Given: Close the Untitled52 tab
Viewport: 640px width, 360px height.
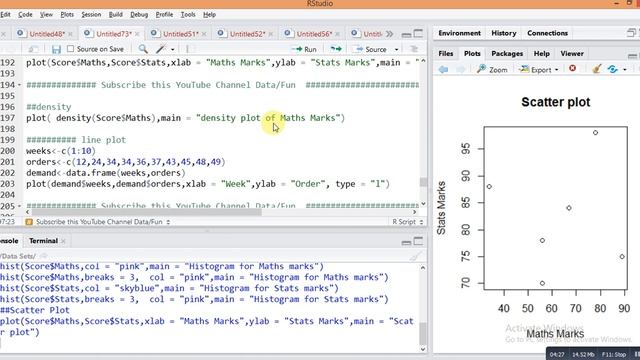Looking at the screenshot, I should (271, 34).
